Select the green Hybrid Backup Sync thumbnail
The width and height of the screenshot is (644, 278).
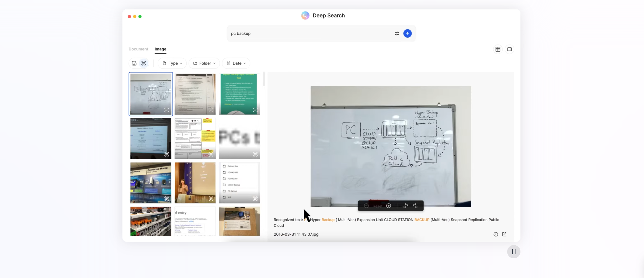point(239,94)
